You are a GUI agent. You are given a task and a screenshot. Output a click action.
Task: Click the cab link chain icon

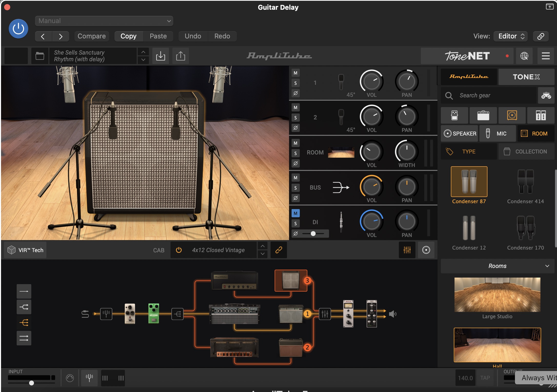[279, 250]
